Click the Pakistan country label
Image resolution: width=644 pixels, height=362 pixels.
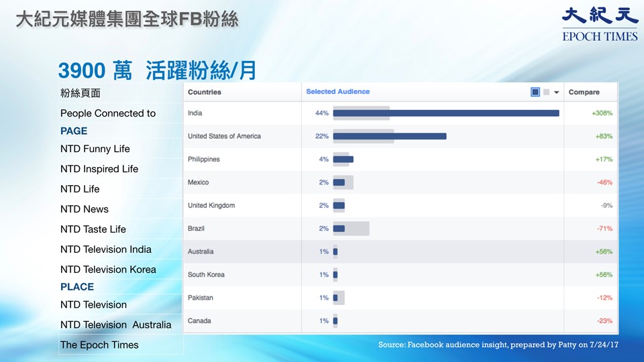[200, 298]
